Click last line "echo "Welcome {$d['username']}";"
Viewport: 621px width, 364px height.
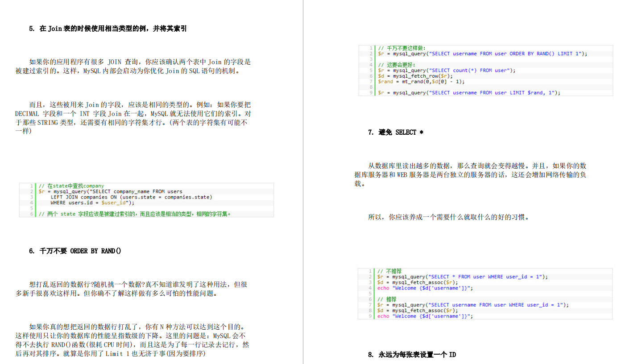pos(425,316)
